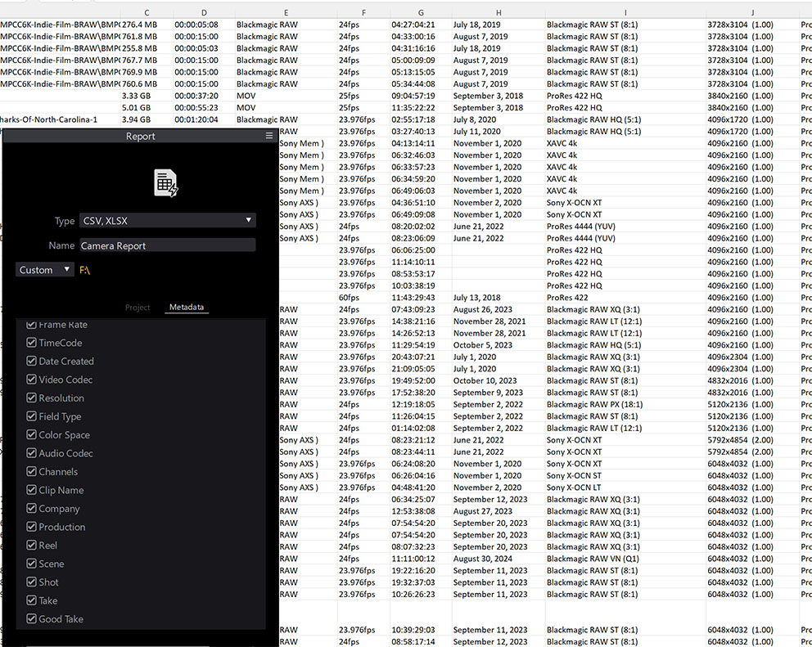Screen dimensions: 812x647
Task: Click the 25fps cell beside 09:04:57:19
Action: pos(363,96)
